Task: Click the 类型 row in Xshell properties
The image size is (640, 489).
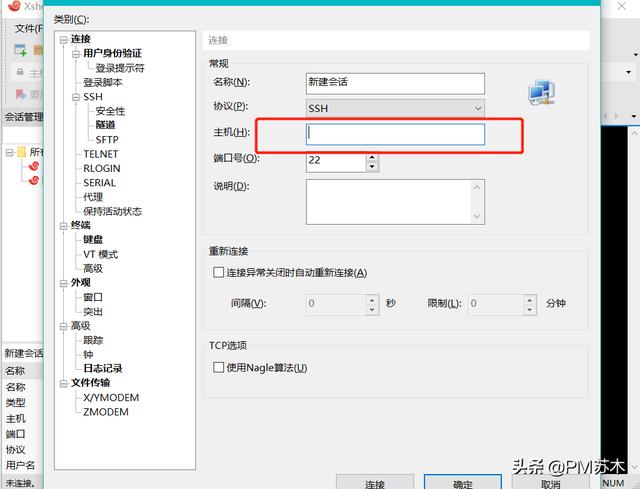Action: pos(23,403)
